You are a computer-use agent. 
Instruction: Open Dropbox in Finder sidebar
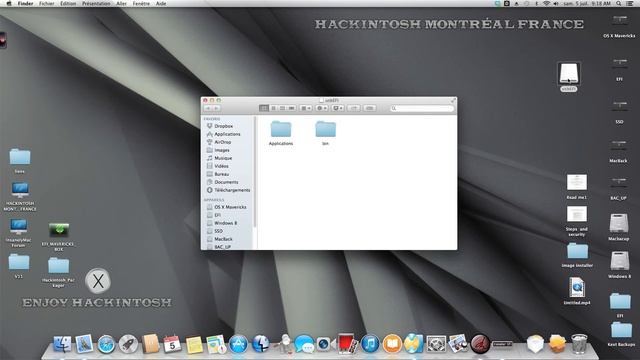(x=224, y=126)
